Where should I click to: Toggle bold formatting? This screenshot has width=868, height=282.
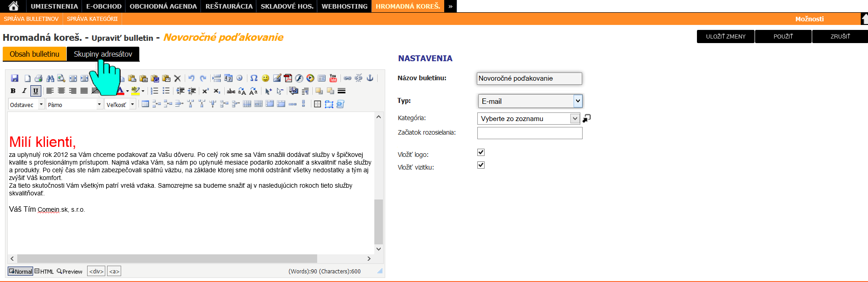(13, 91)
